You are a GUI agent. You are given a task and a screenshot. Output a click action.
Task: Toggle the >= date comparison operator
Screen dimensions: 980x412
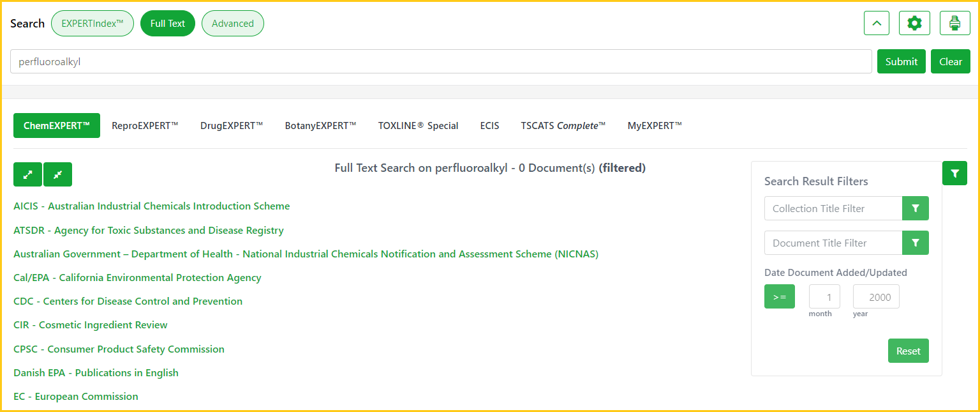coord(779,296)
